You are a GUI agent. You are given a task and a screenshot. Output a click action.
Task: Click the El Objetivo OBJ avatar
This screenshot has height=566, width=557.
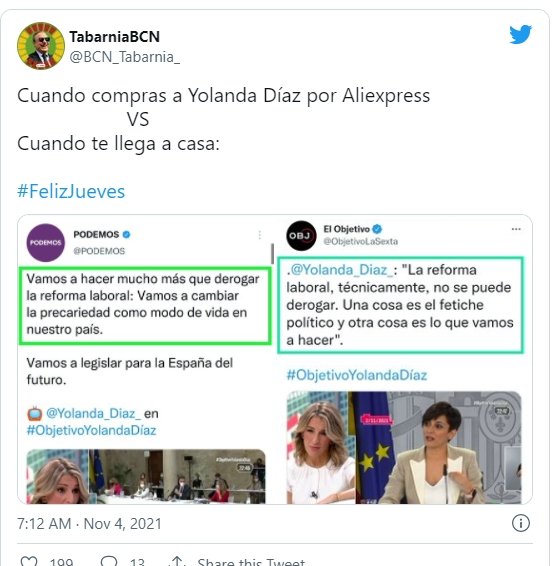click(x=301, y=236)
